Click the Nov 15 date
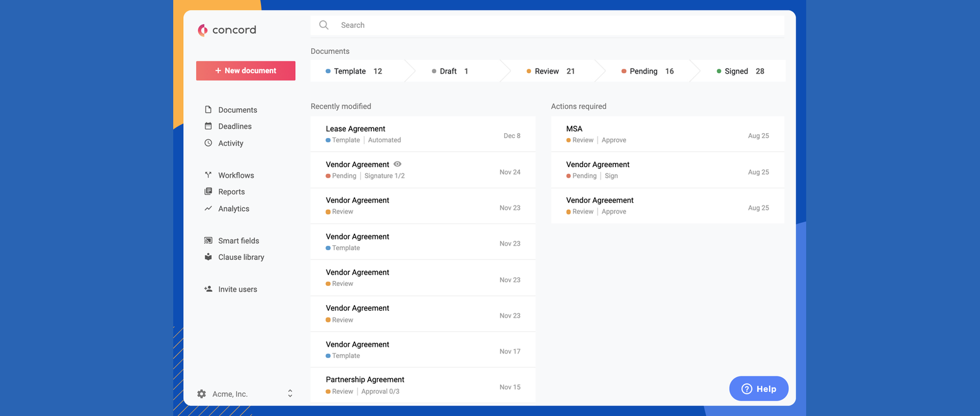Image resolution: width=980 pixels, height=416 pixels. pos(510,387)
